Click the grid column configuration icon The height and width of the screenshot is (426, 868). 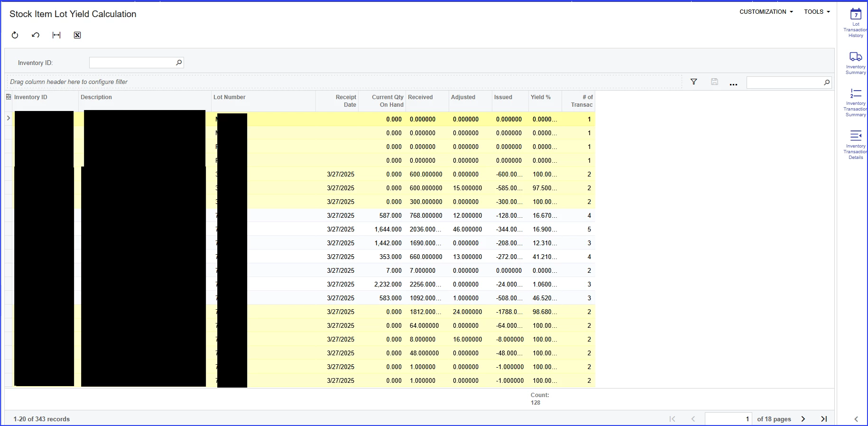tap(8, 97)
